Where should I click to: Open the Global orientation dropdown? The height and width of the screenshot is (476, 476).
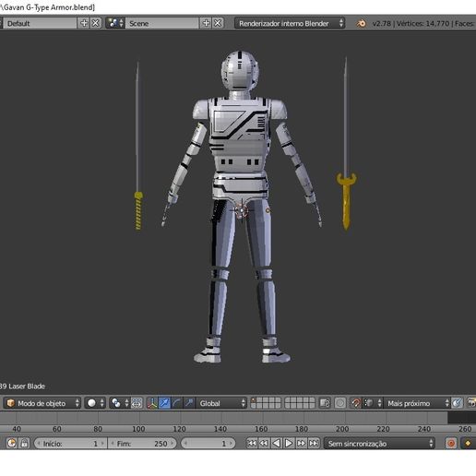221,403
